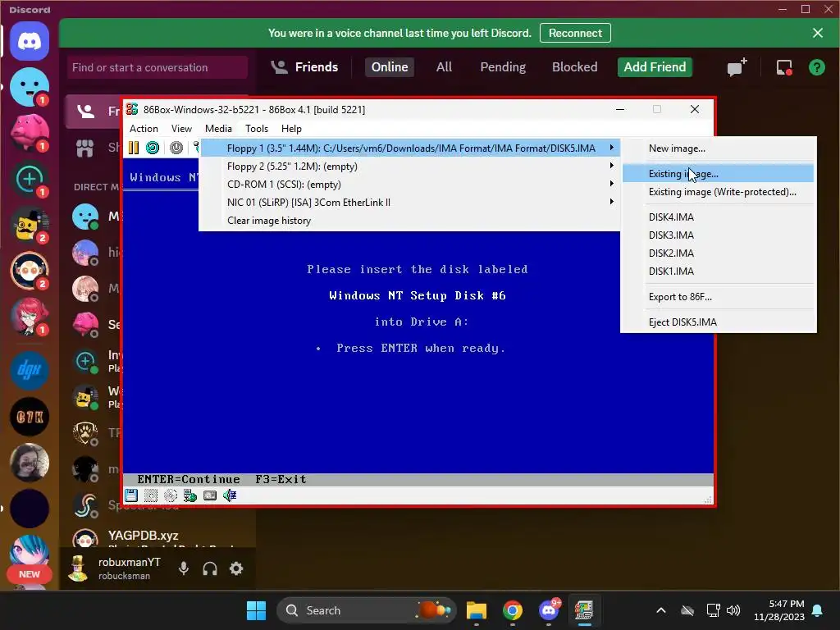
Task: Choose Eject DISK5.IMA
Action: [x=719, y=322]
